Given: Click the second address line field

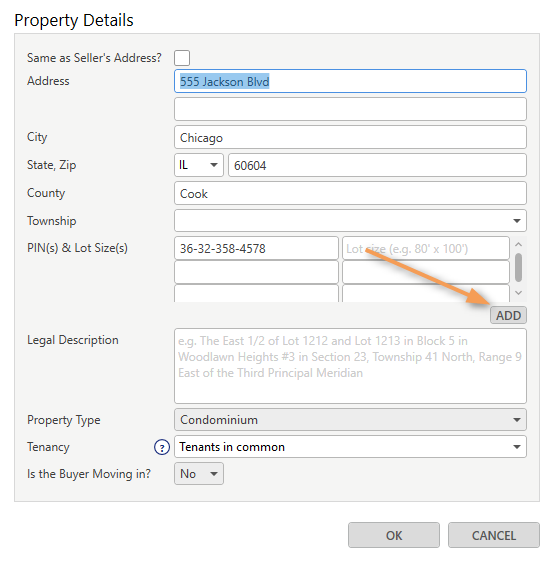Looking at the screenshot, I should tap(350, 109).
